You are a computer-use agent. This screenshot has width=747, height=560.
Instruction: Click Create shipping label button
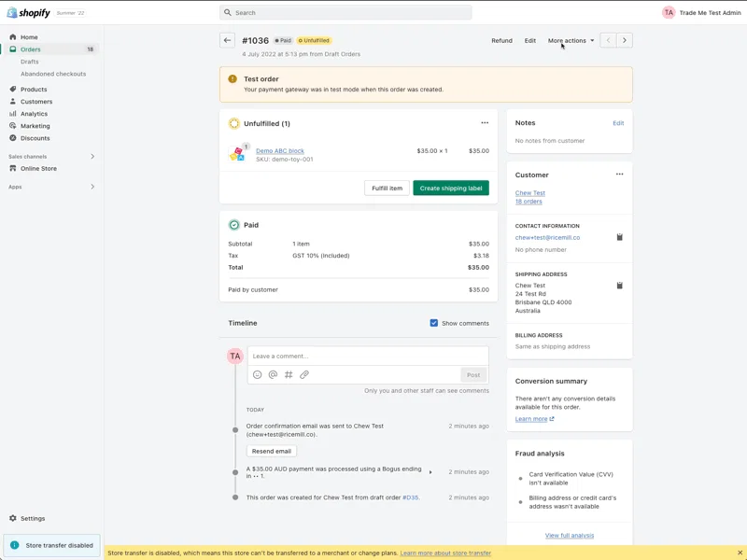coord(451,189)
